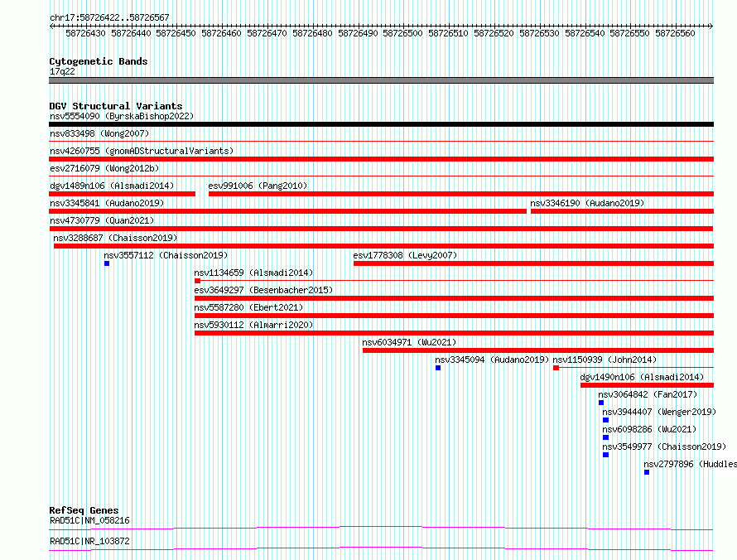
Task: Open nsv6098286 (Wu2021) variant label
Action: [x=649, y=429]
